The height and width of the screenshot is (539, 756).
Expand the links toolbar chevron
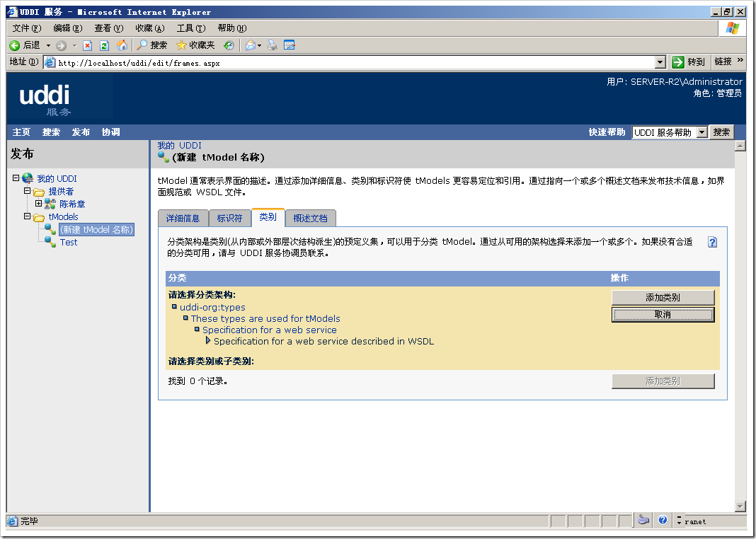coord(740,61)
